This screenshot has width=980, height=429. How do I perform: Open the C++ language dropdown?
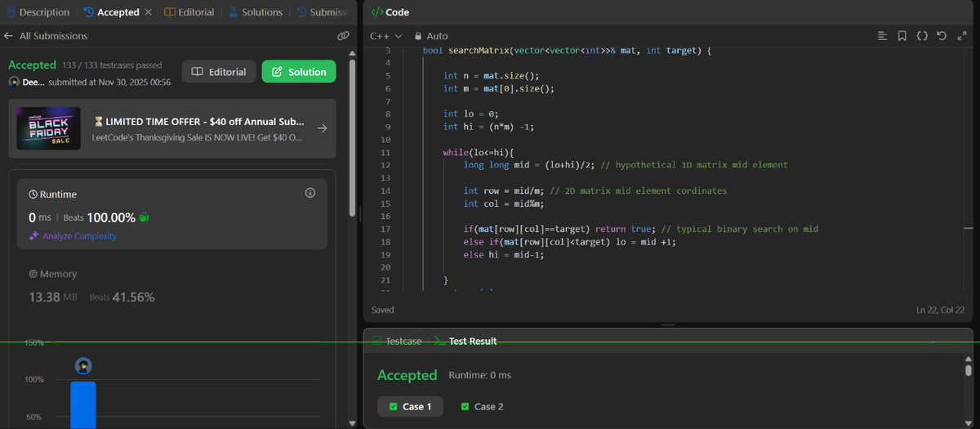[x=386, y=36]
